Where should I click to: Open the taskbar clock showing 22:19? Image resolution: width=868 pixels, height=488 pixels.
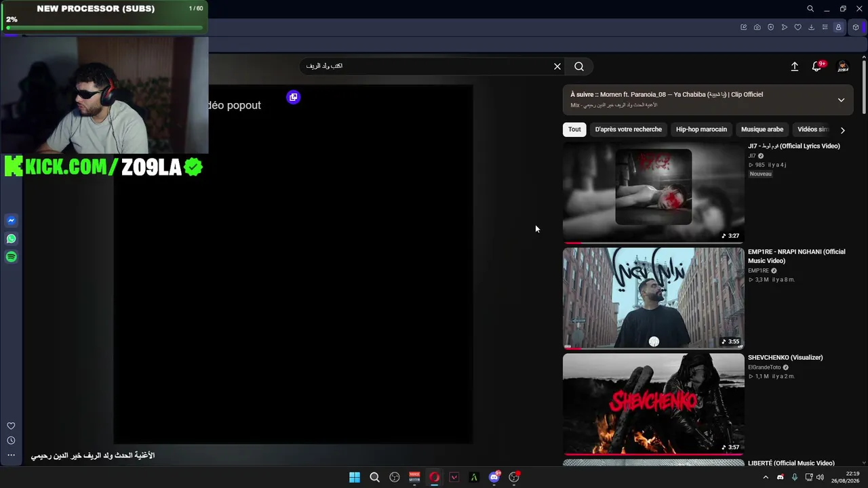click(846, 477)
